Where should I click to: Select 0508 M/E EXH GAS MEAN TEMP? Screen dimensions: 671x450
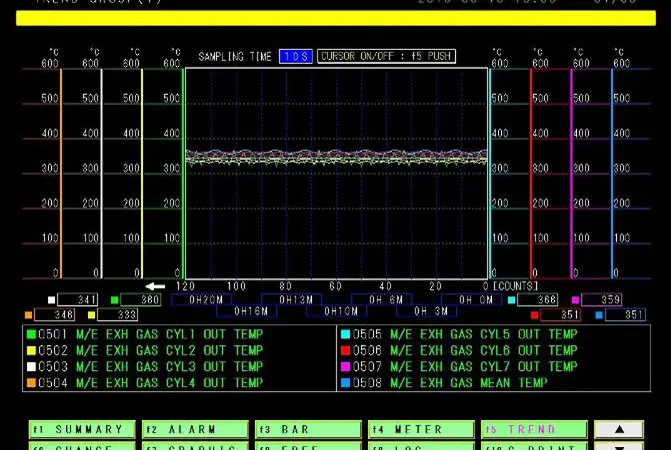[450, 383]
